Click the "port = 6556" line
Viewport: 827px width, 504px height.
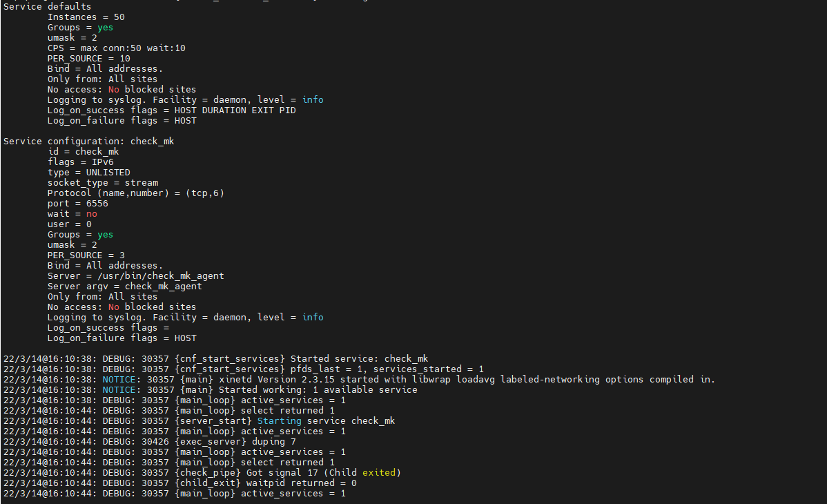point(77,203)
